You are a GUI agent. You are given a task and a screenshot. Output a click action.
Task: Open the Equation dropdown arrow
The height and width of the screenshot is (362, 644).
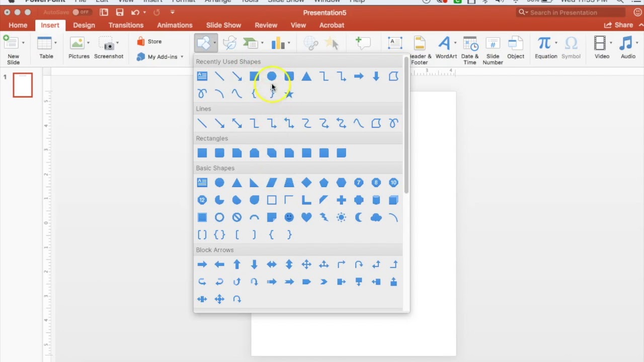pos(556,43)
